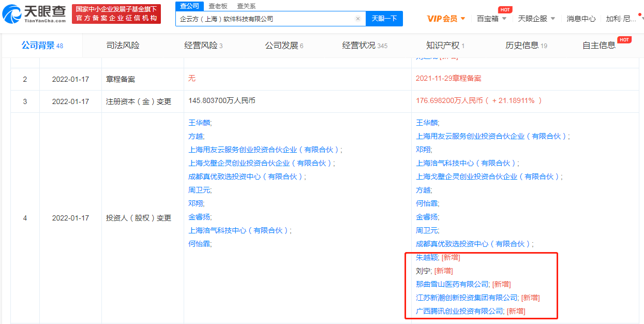Switch to the 查公司 search tab
This screenshot has height=324, width=644.
[x=189, y=6]
